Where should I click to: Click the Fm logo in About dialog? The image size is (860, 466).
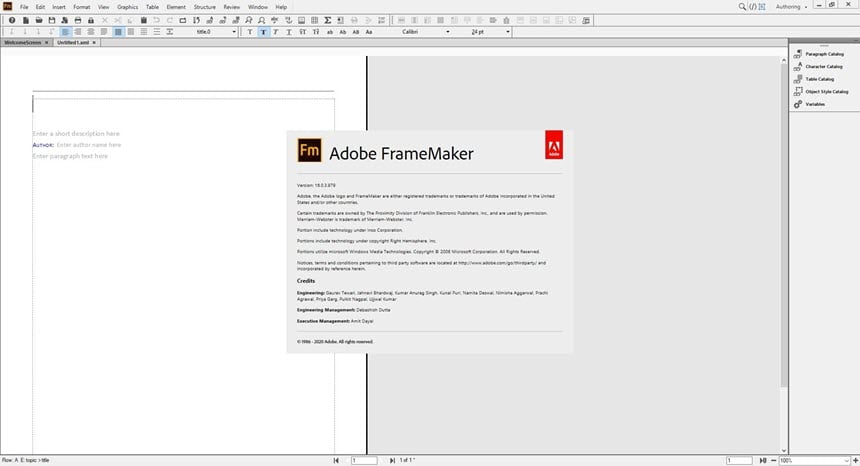[x=309, y=150]
